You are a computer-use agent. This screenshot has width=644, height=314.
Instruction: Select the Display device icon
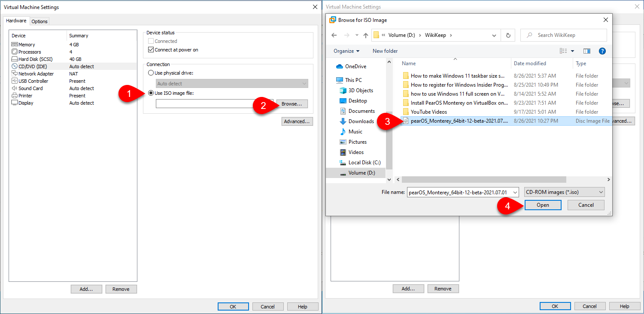15,103
